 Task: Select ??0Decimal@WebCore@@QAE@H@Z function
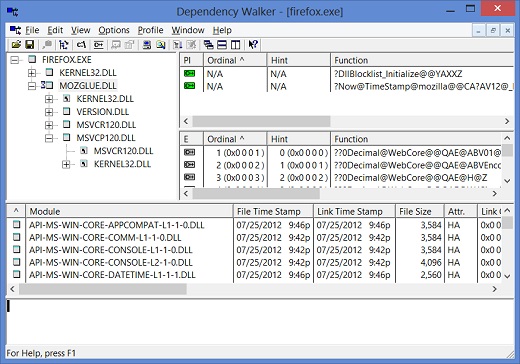411,178
